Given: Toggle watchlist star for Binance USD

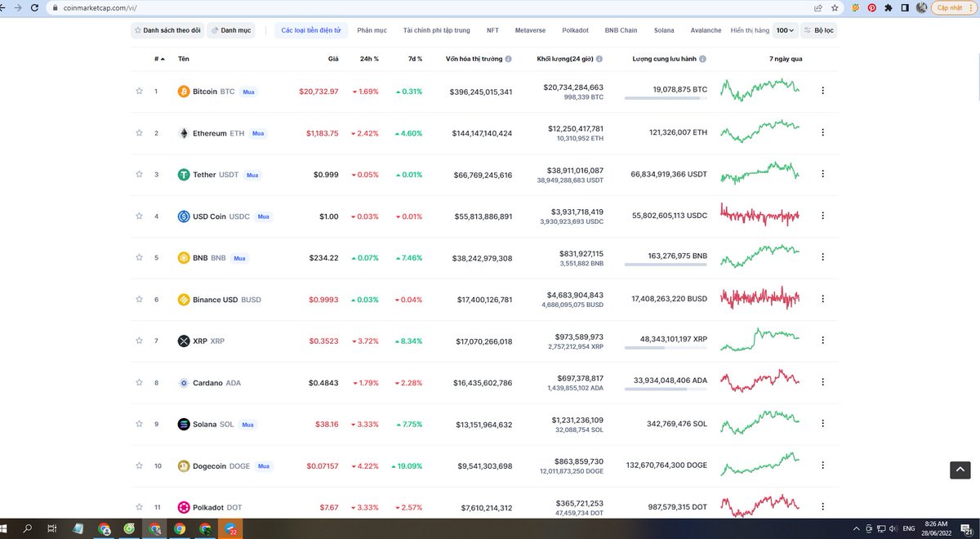Looking at the screenshot, I should click(140, 299).
